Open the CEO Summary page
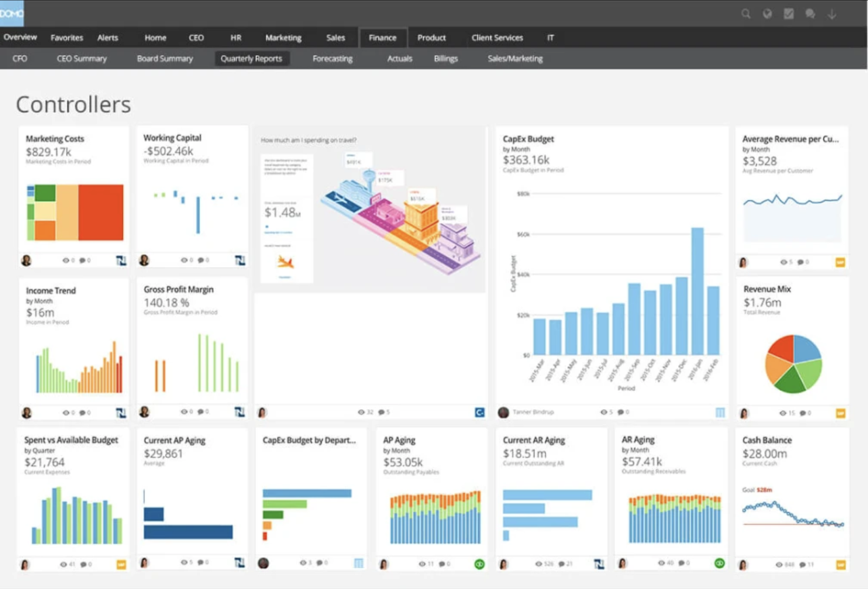868x589 pixels. point(81,58)
